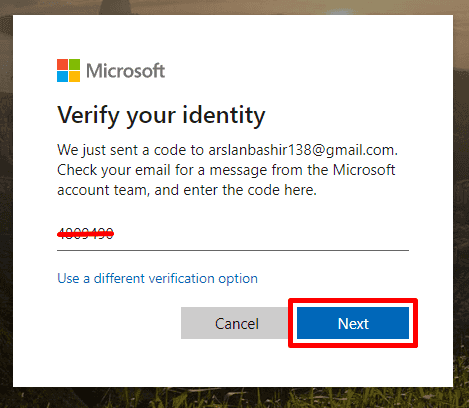Click the Microsoft four-square logo
This screenshot has height=408, width=469.
point(68,70)
